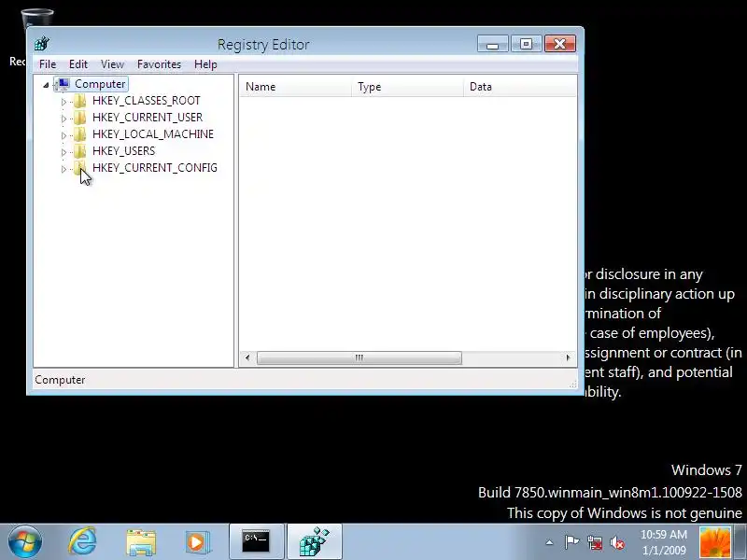747x560 pixels.
Task: Select the HKEY_CURRENT_CONFIG key
Action: point(155,168)
